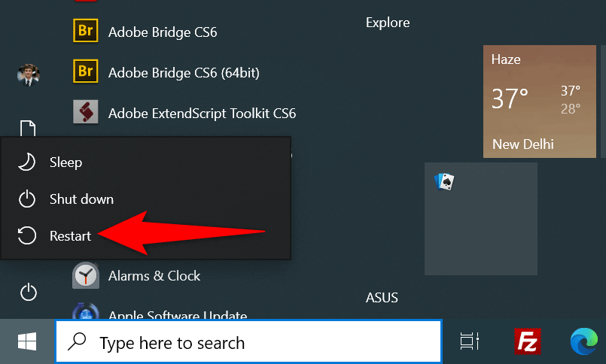Launch Adobe Bridge CS6 (64bit)
The width and height of the screenshot is (606, 364).
[184, 73]
